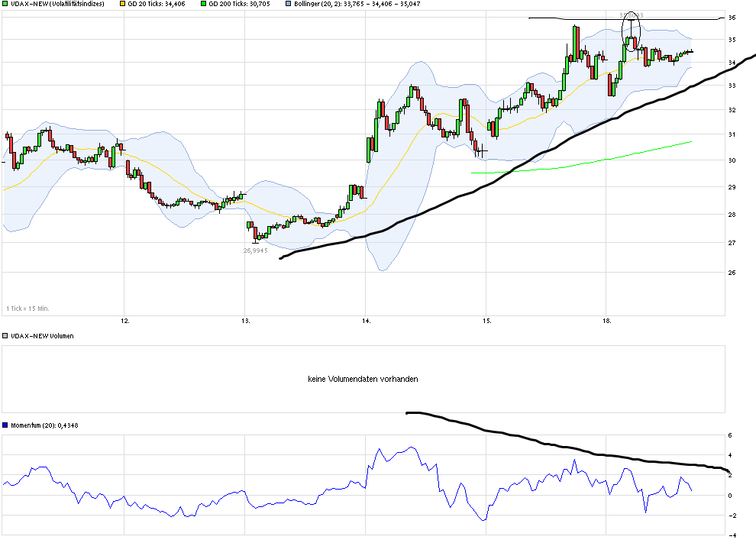Click the '26,9945' low price label
756x543 pixels.
(x=254, y=250)
